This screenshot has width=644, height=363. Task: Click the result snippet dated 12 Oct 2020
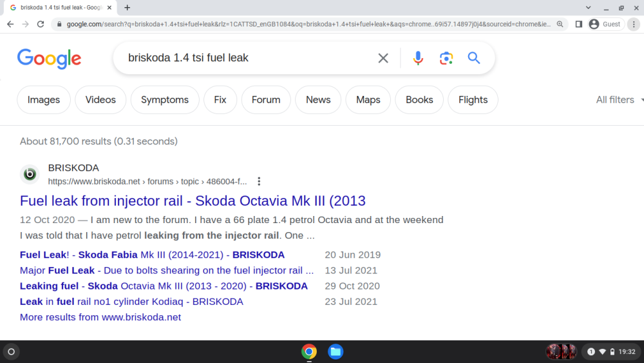pyautogui.click(x=232, y=228)
